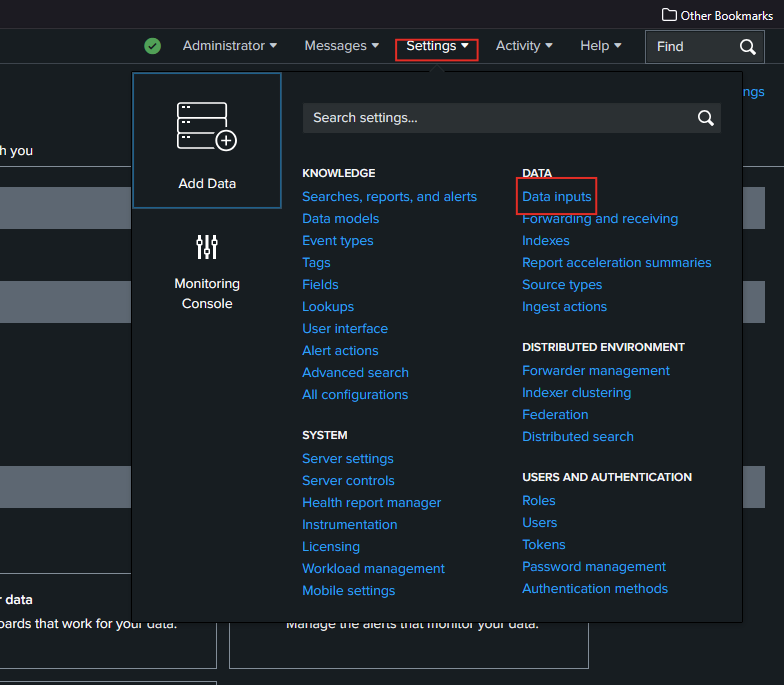Click the green health status check icon

(152, 46)
